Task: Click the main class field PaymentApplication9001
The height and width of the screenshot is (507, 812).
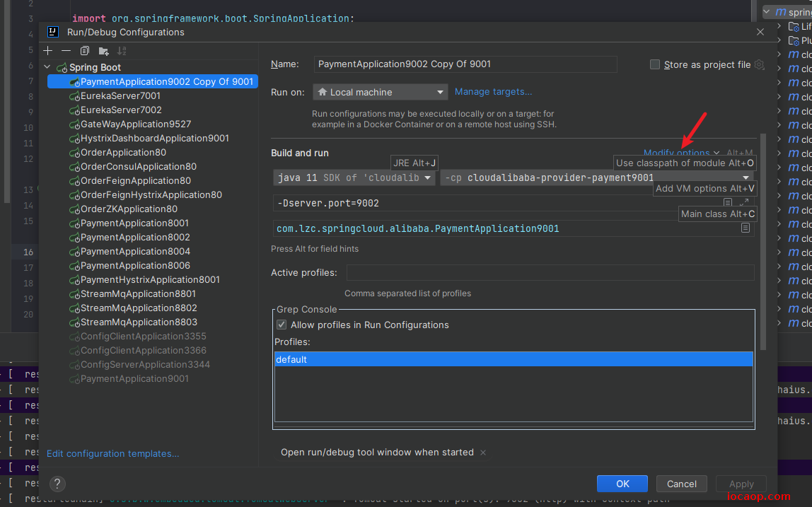Action: [506, 228]
